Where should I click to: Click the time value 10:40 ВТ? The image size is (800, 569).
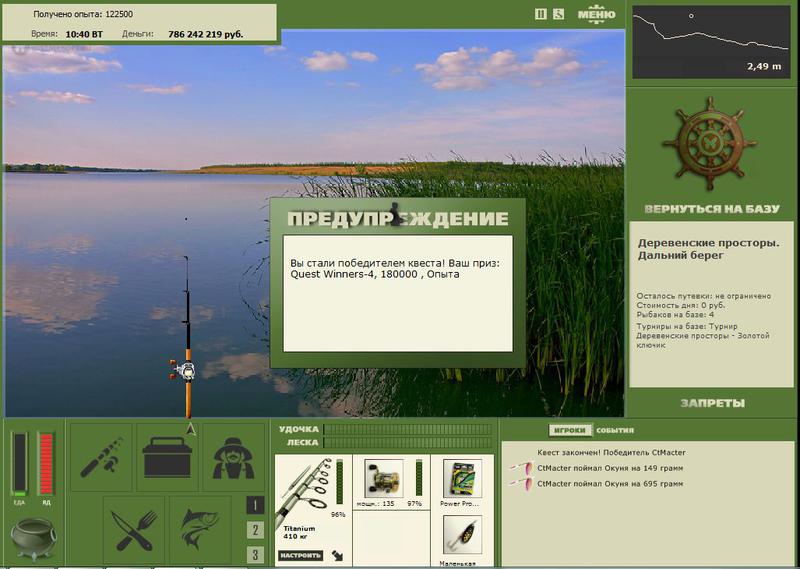pos(84,35)
